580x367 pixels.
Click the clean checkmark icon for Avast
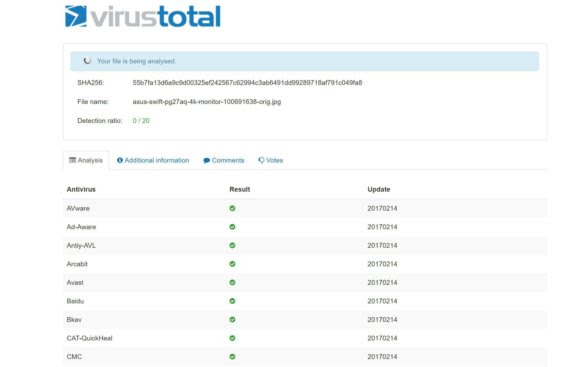(x=232, y=282)
